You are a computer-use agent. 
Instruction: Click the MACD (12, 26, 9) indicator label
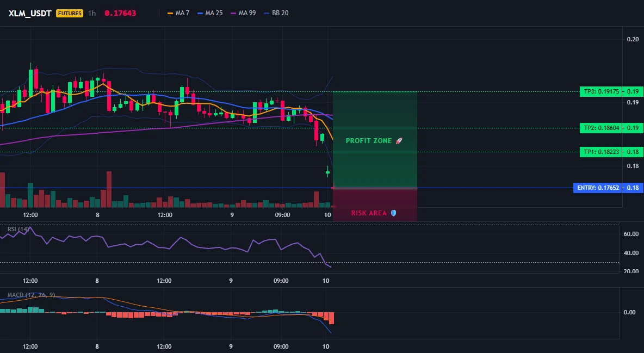[x=31, y=295]
